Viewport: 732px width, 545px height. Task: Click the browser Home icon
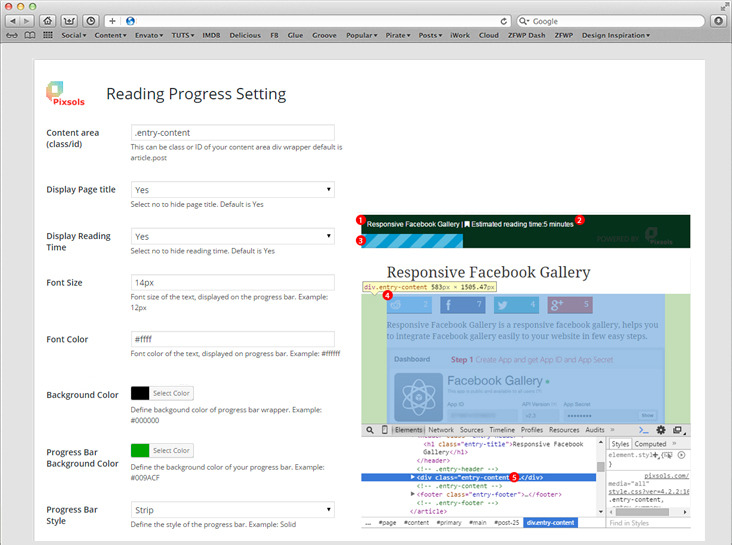(48, 21)
